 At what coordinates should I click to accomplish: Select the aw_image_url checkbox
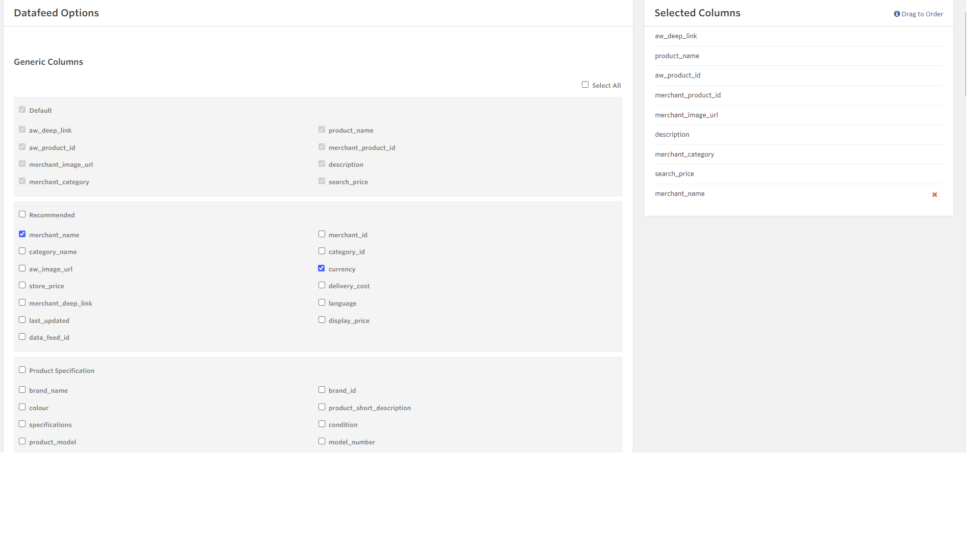click(22, 268)
